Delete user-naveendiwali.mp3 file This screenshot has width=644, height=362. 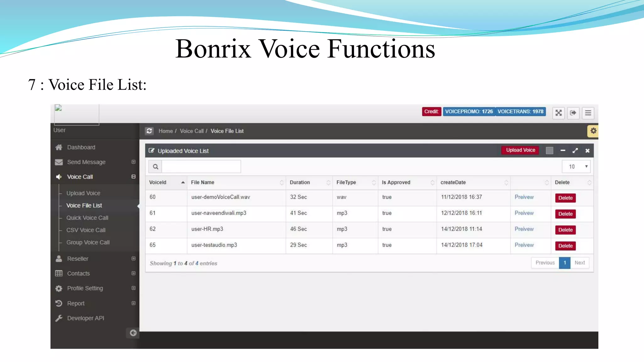pos(565,214)
